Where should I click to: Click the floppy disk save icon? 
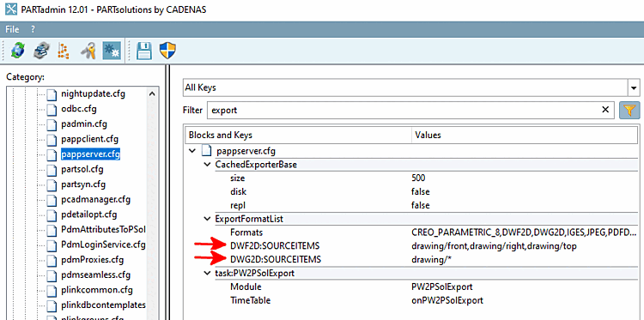tap(144, 51)
